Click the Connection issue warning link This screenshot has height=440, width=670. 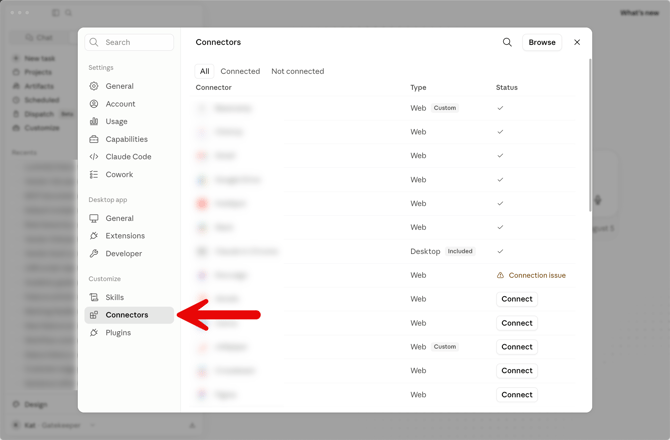(x=531, y=276)
